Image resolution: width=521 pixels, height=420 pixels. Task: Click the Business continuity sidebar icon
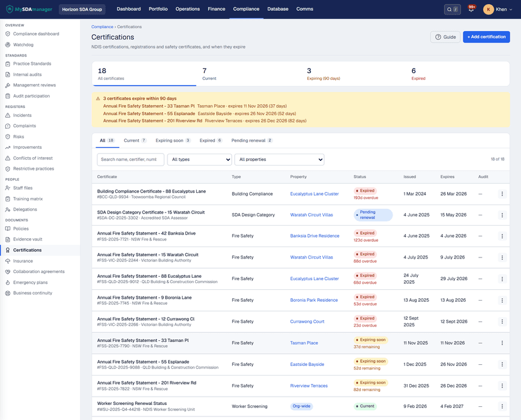[8, 293]
